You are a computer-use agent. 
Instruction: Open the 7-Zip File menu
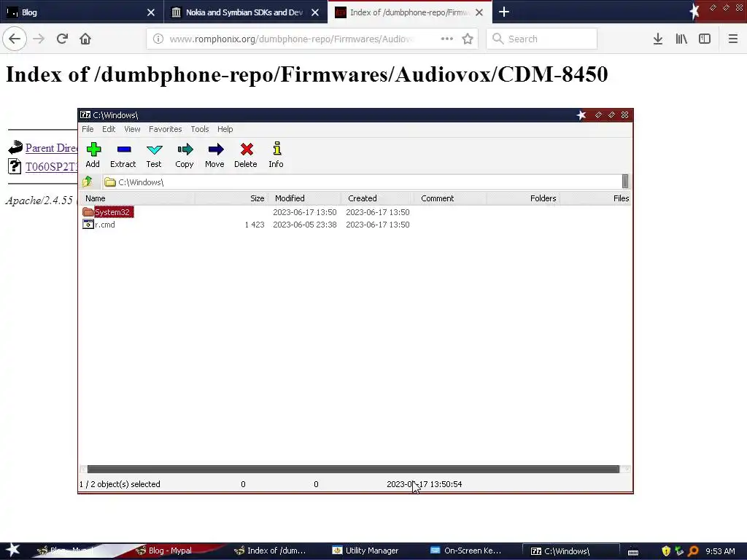pos(88,129)
